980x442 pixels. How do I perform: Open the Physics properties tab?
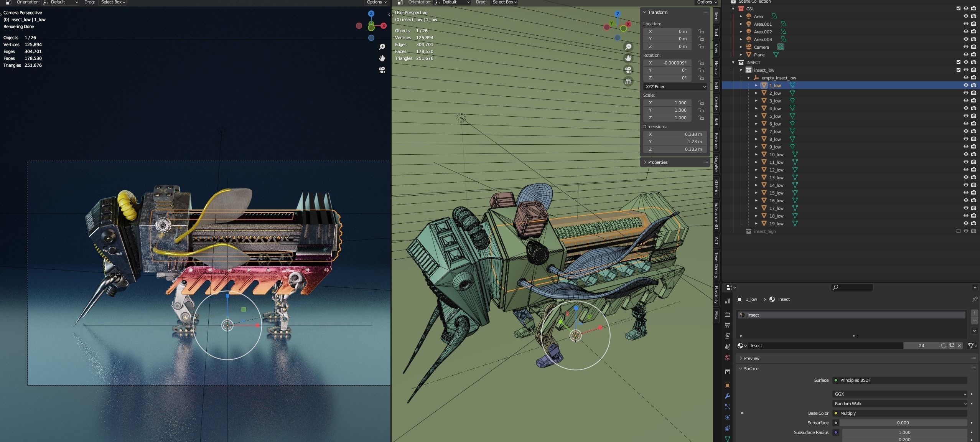tap(727, 417)
